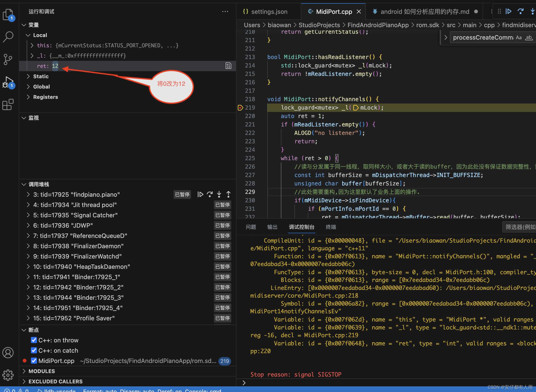Open the Source Control view
This screenshot has width=536, height=392.
coord(8,59)
